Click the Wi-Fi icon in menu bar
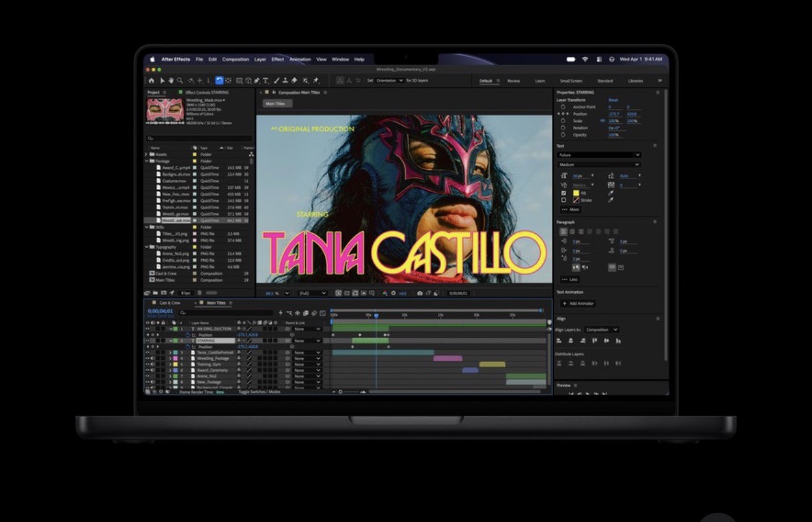The width and height of the screenshot is (812, 522). point(585,59)
